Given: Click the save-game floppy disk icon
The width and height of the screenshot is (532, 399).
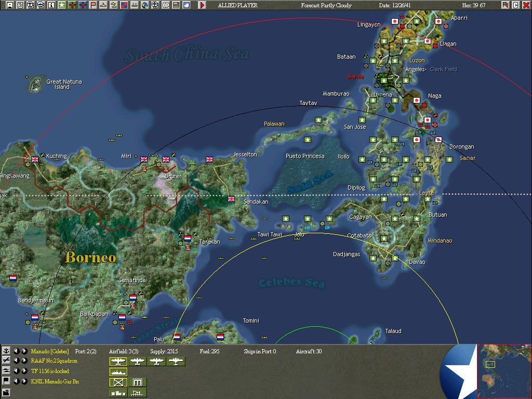Looking at the screenshot, I should pos(10,5).
